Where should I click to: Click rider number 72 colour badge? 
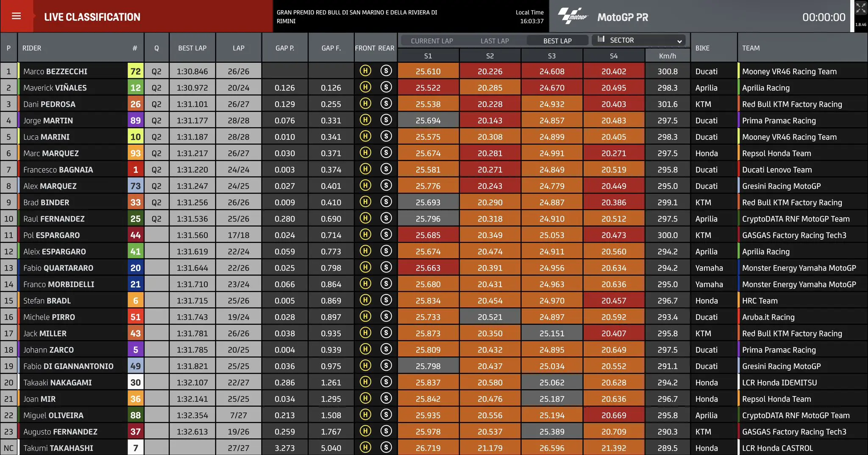point(136,71)
